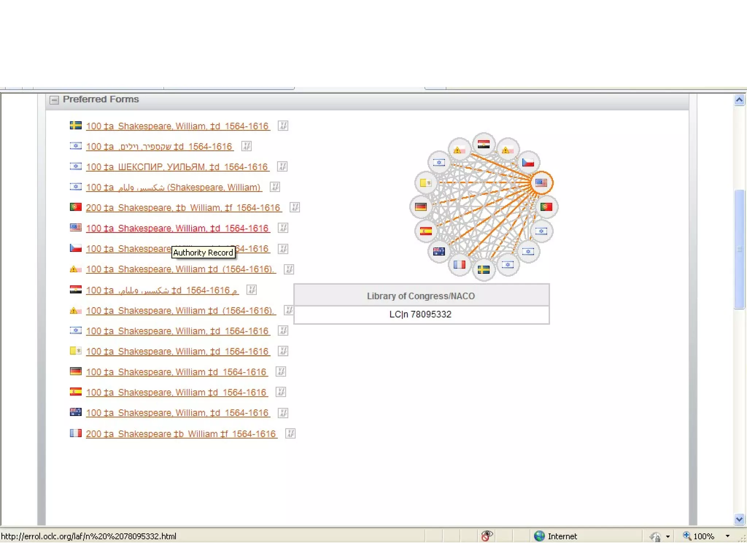Open the Cyrillic ШЕКСПИР, УИЛЬЯМ entry
Screen dimensions: 747x560
[x=177, y=167]
